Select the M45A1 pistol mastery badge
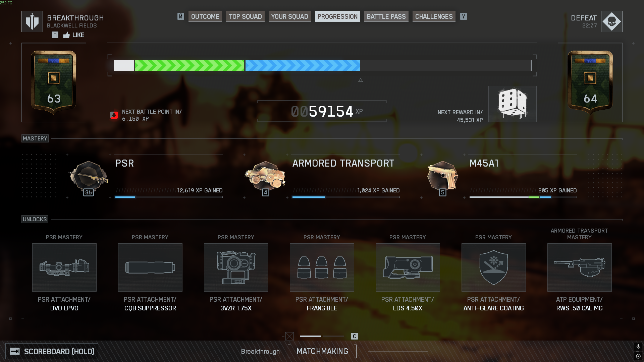The height and width of the screenshot is (362, 644). tap(442, 177)
